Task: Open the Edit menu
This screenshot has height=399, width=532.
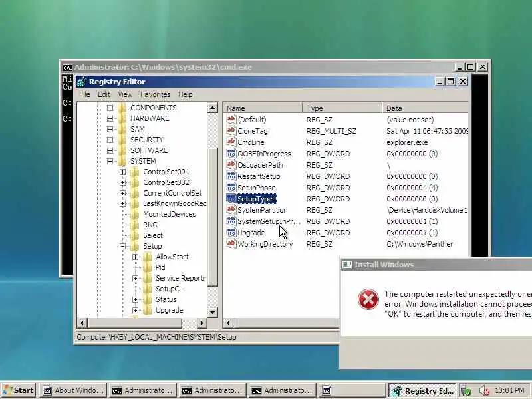Action: click(x=104, y=94)
